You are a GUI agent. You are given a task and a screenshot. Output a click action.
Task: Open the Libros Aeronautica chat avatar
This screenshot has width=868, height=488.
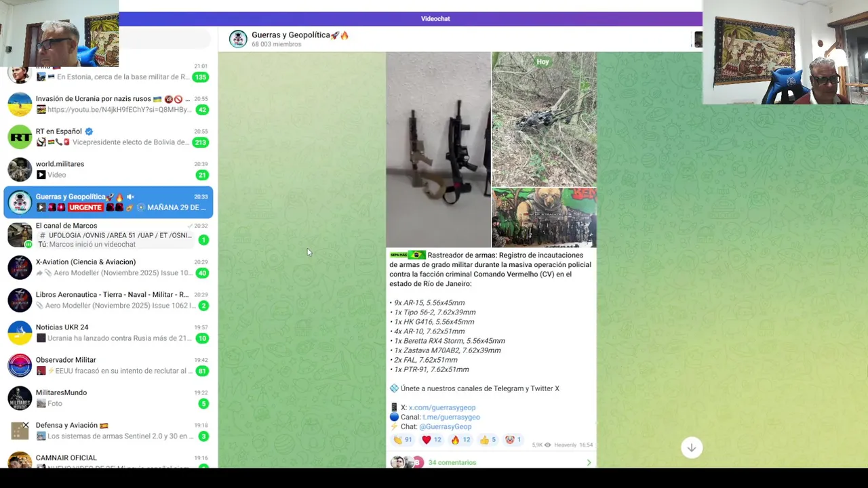coord(20,300)
